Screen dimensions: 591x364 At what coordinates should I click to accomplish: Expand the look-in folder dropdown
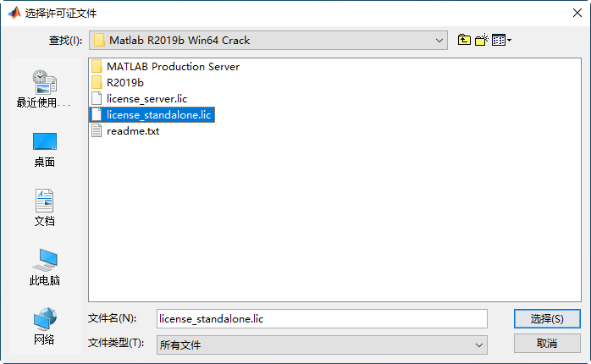click(x=439, y=41)
